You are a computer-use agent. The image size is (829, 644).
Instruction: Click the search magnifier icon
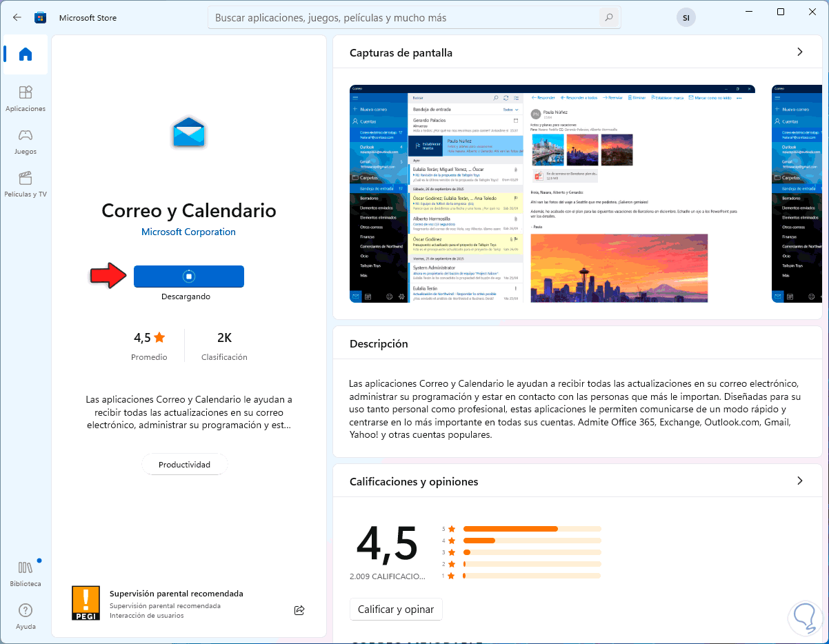tap(608, 17)
